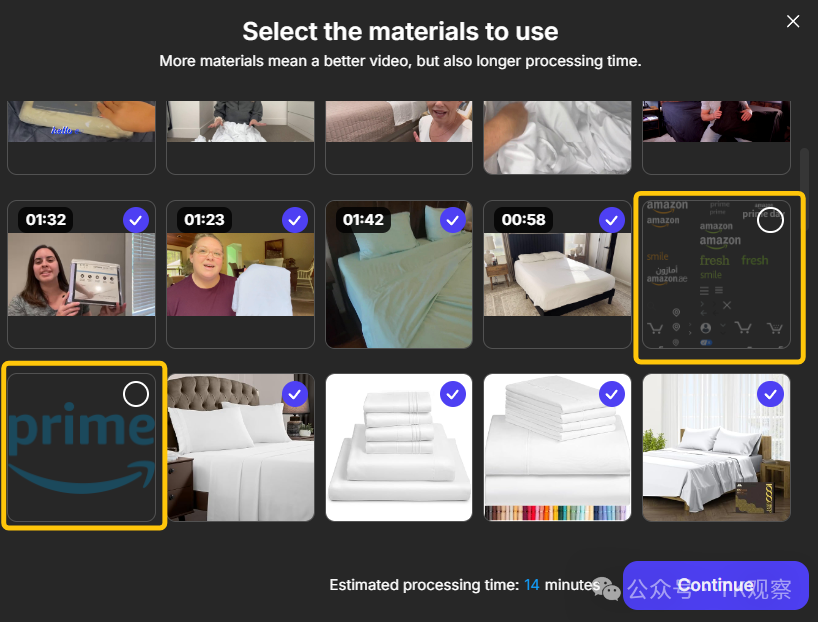Open the prime logo thumbnail

pos(81,447)
